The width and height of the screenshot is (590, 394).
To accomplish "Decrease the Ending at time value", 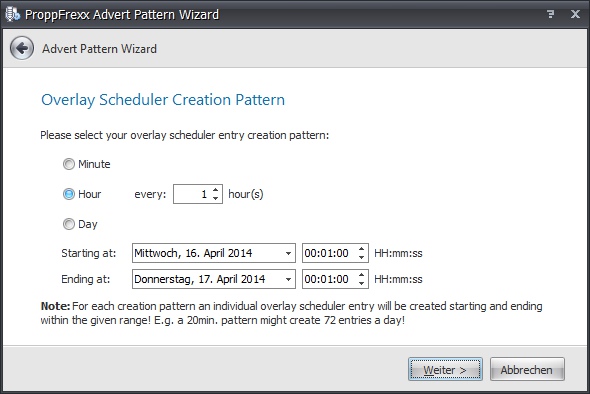I will tap(362, 283).
